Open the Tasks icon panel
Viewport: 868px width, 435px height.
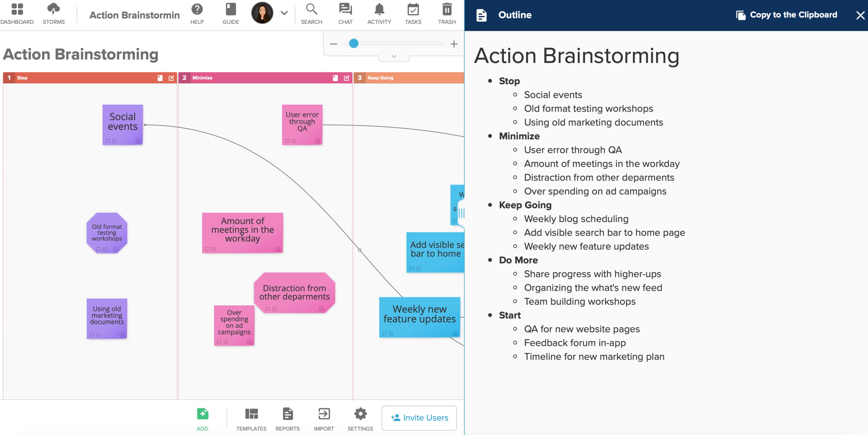pos(413,12)
